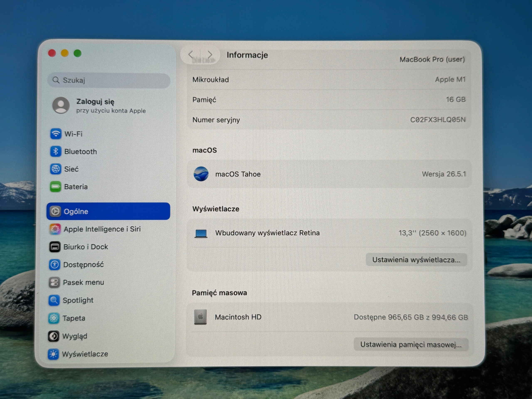The image size is (532, 399).
Task: Open the Dostępność accessibility icon
Action: click(x=55, y=265)
